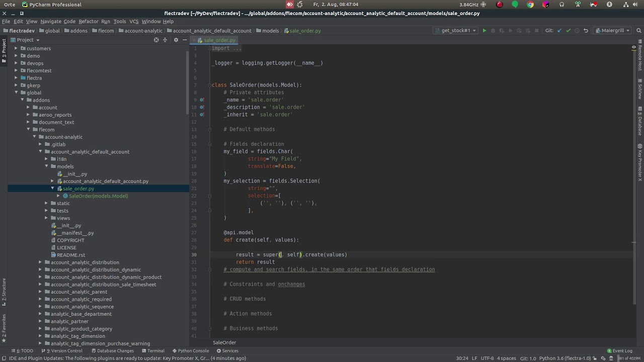The width and height of the screenshot is (644, 362).
Task: Click the Chrome icon in system tray
Action: point(530,5)
